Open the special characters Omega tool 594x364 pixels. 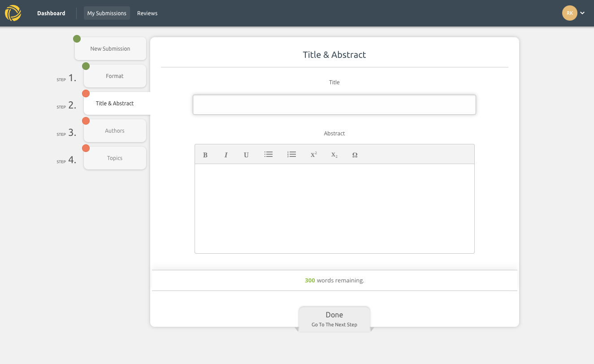coord(355,155)
